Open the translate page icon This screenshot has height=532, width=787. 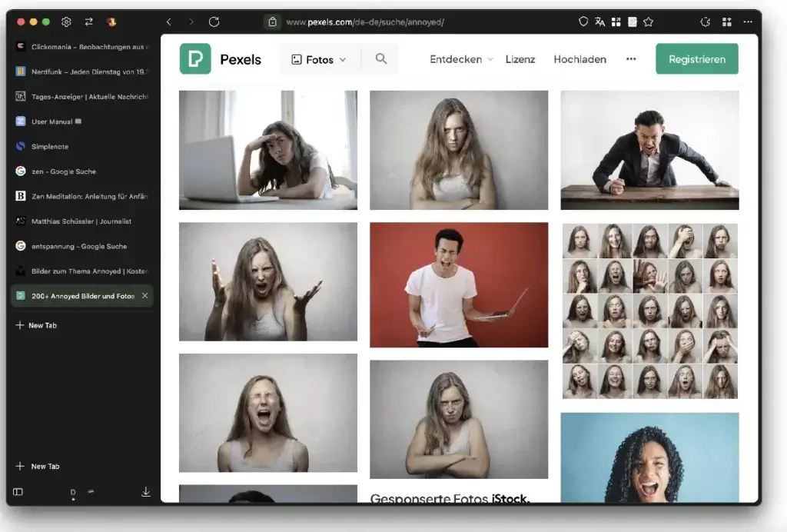click(599, 22)
